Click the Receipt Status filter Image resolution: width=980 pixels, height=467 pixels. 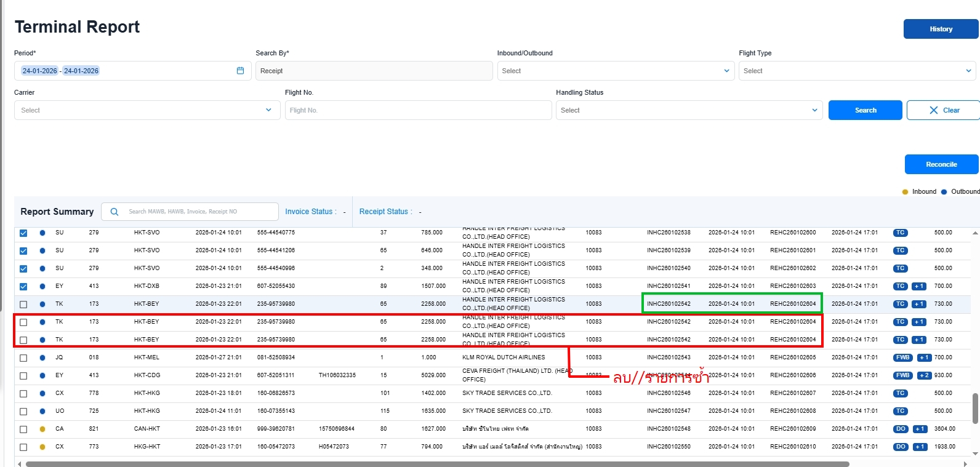385,212
